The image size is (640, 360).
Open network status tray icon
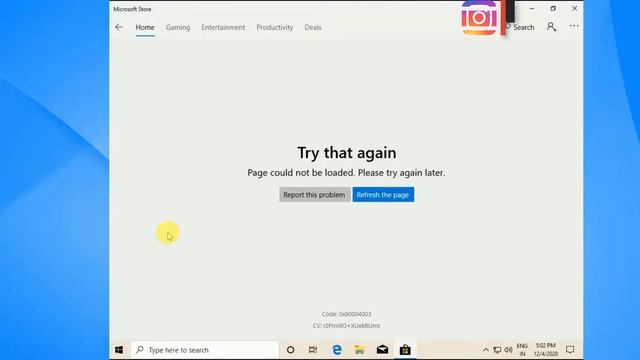497,350
